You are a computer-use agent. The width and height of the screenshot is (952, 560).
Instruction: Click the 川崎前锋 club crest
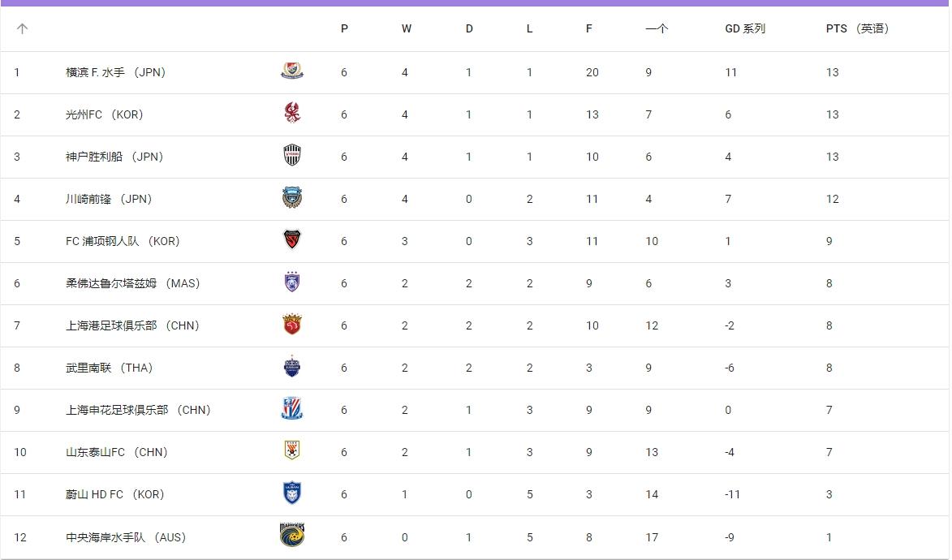pyautogui.click(x=292, y=197)
